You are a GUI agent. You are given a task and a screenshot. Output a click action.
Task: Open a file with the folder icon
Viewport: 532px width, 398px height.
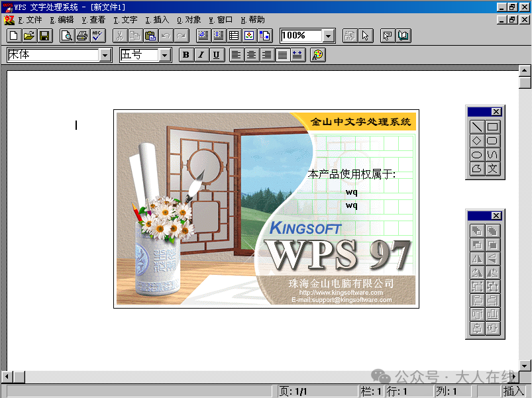click(30, 36)
